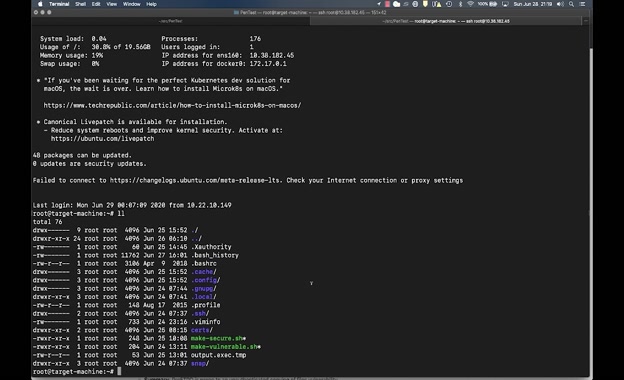The image size is (624, 380).
Task: Open Notification Center list icon
Action: [x=582, y=4]
